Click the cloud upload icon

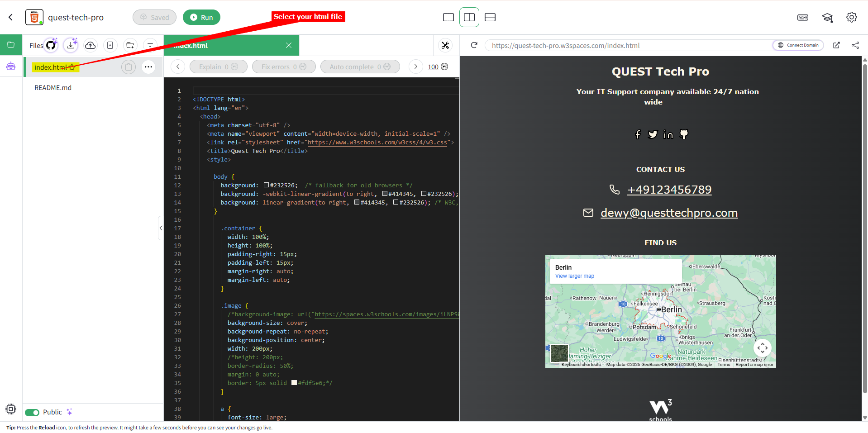(x=91, y=45)
